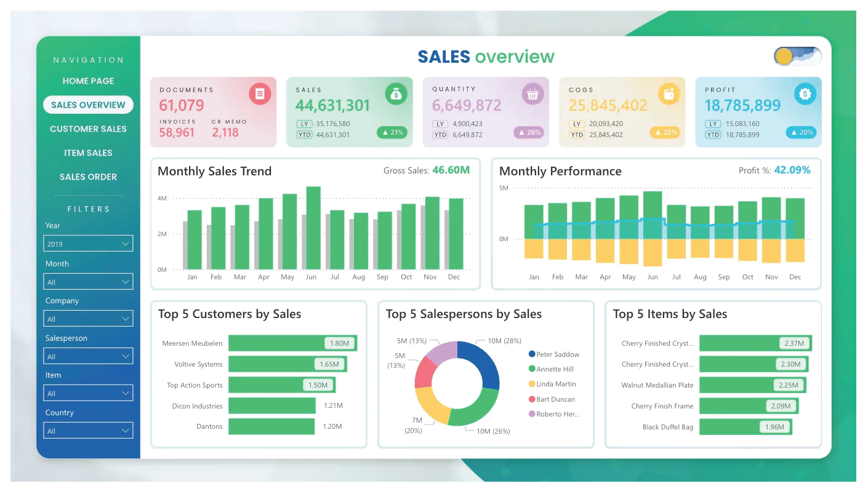Open the Country filter dropdown
Screen dimensions: 868x494
(89, 431)
